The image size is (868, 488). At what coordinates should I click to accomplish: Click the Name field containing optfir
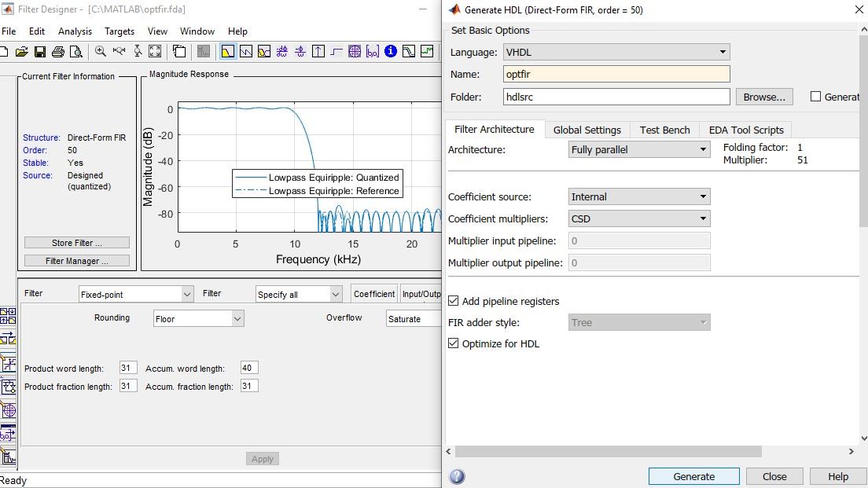click(x=616, y=74)
